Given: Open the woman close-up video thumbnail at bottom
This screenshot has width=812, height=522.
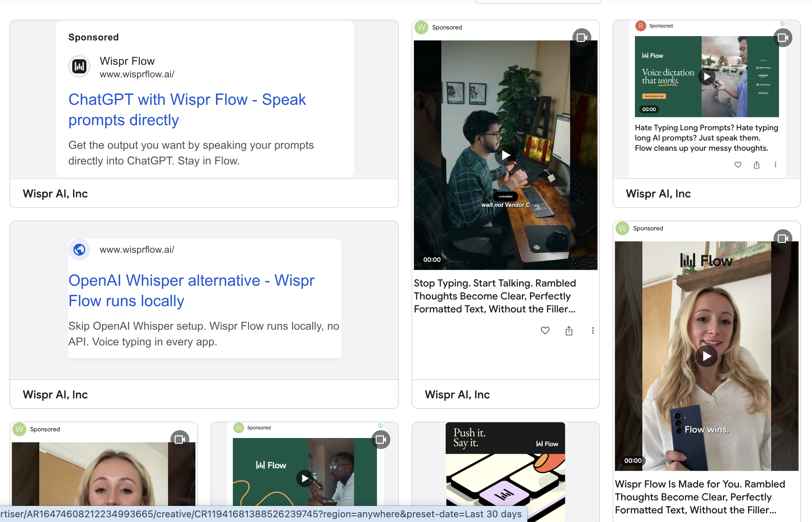Looking at the screenshot, I should pyautogui.click(x=104, y=474).
